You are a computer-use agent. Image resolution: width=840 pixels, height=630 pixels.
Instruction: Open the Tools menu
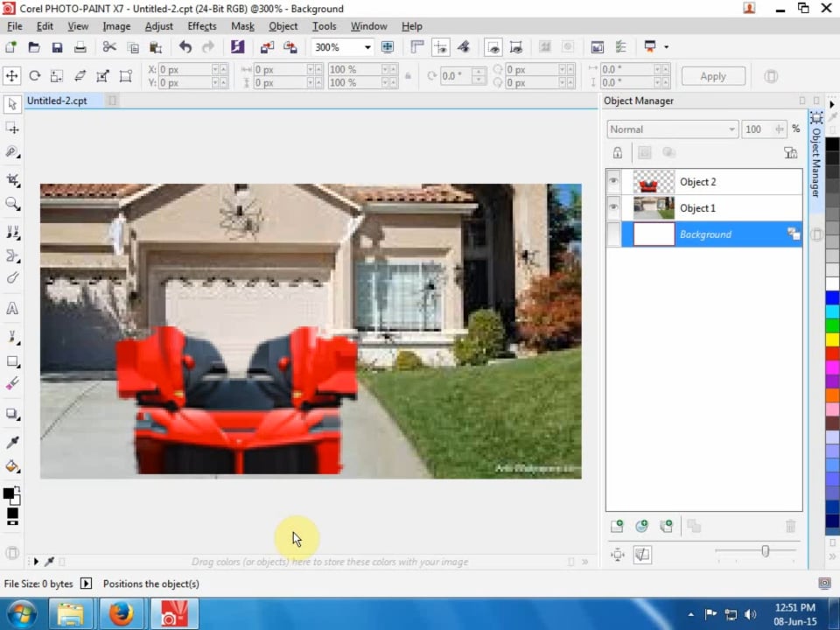tap(324, 25)
